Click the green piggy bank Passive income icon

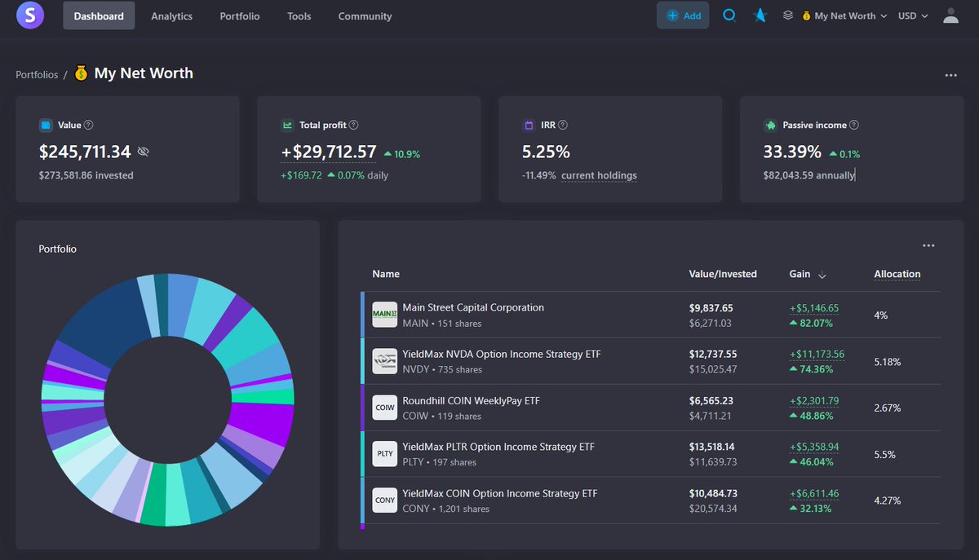(x=770, y=126)
